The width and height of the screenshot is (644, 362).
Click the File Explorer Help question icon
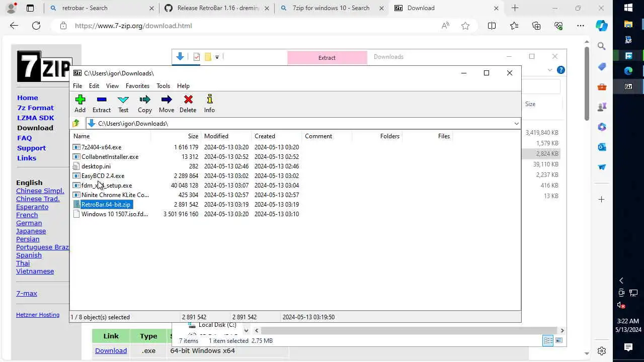561,70
